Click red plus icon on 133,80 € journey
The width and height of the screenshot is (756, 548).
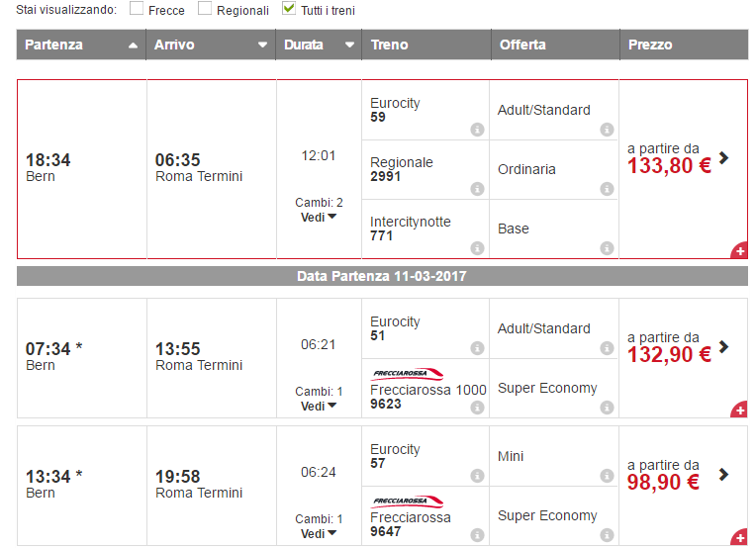pos(738,251)
